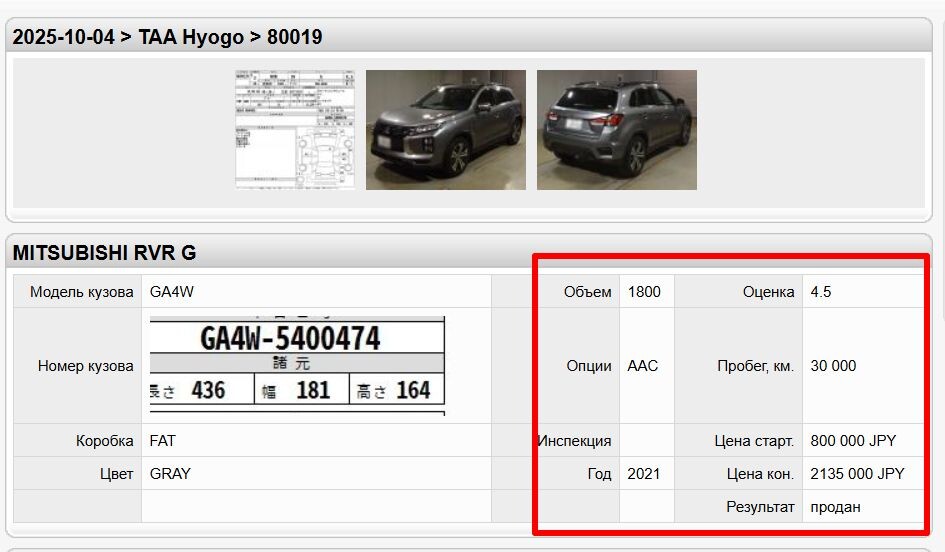Click the Оценка label

click(x=768, y=292)
